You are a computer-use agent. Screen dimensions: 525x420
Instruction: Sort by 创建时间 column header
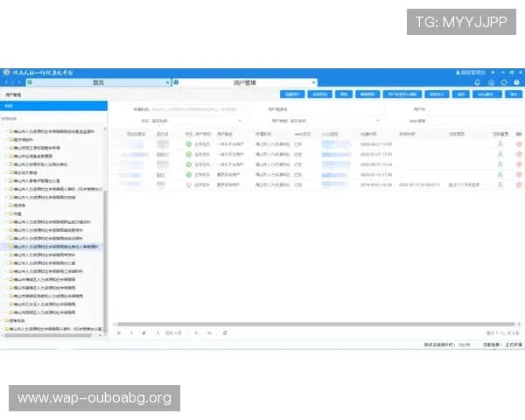click(368, 134)
